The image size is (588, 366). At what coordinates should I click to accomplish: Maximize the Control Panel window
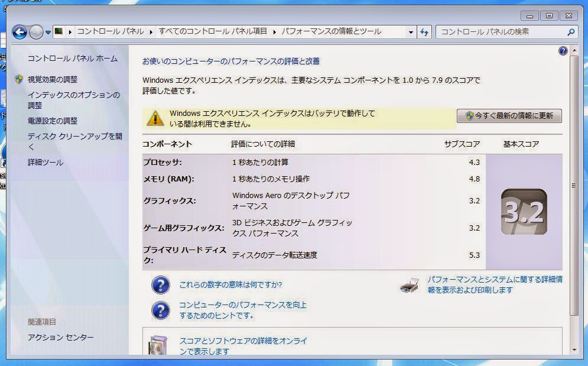pyautogui.click(x=549, y=16)
